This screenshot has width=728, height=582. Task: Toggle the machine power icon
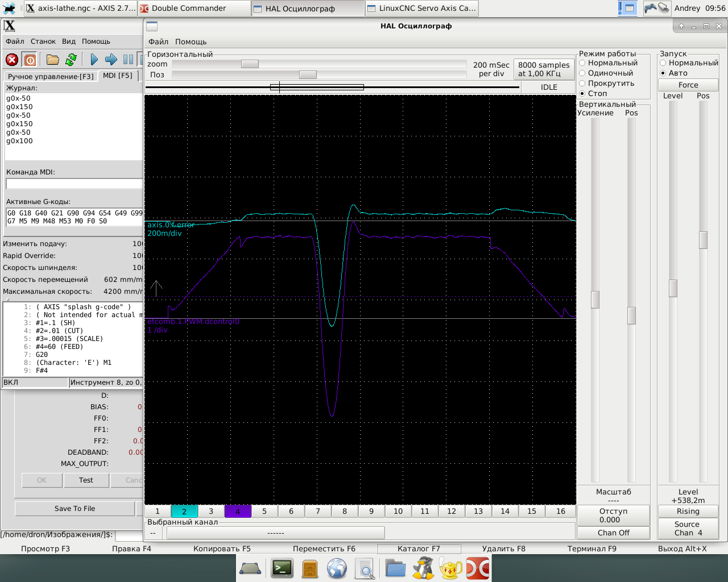30,60
